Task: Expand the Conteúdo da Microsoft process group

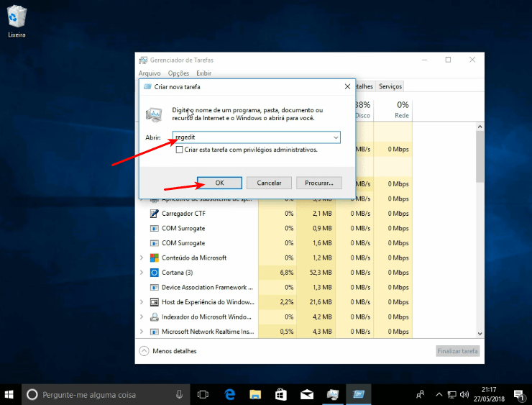Action: click(x=142, y=258)
